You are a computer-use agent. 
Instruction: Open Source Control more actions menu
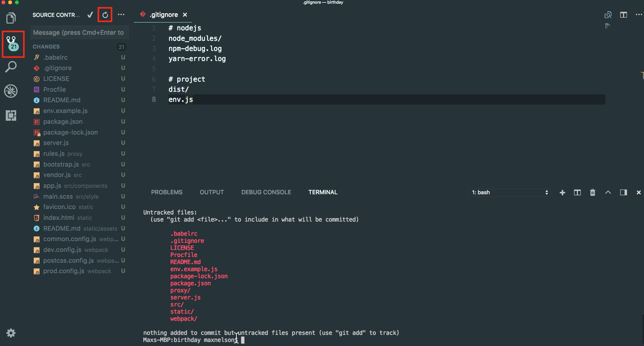pyautogui.click(x=121, y=15)
